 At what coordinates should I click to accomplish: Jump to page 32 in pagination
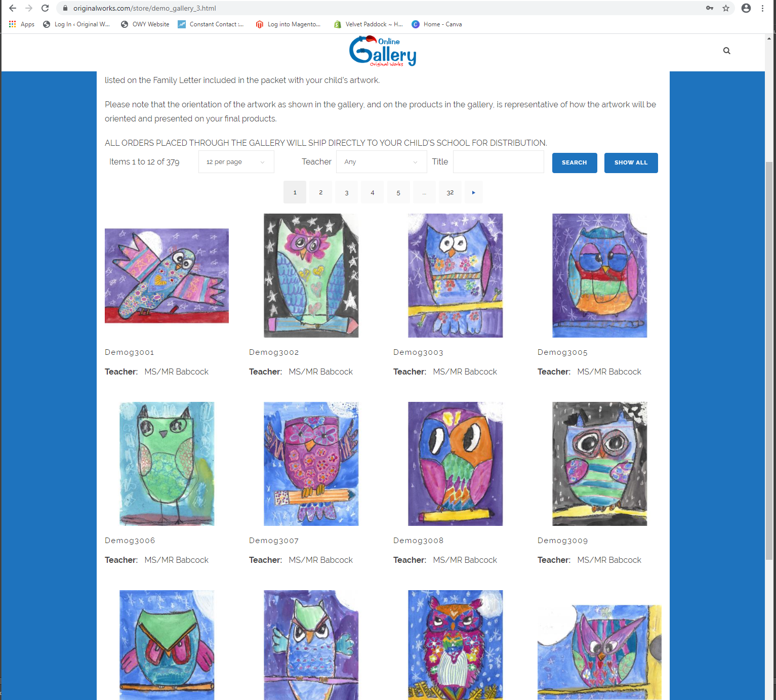pyautogui.click(x=450, y=192)
